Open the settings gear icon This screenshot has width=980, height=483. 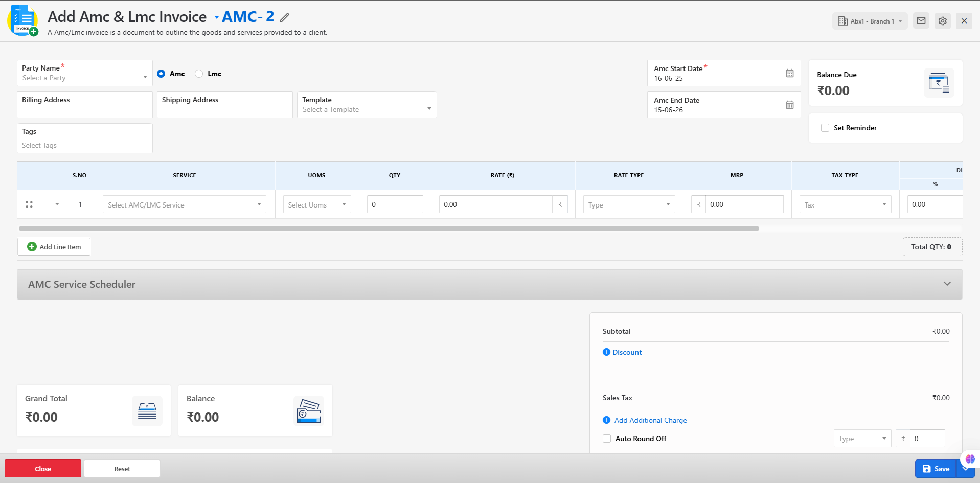point(943,21)
